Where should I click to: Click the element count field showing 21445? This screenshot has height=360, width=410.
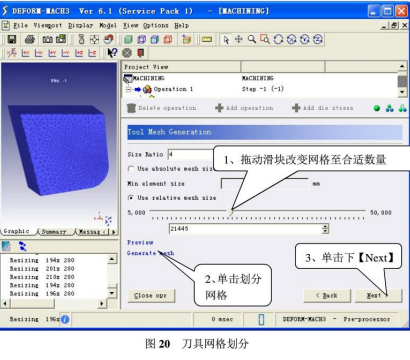pos(246,229)
